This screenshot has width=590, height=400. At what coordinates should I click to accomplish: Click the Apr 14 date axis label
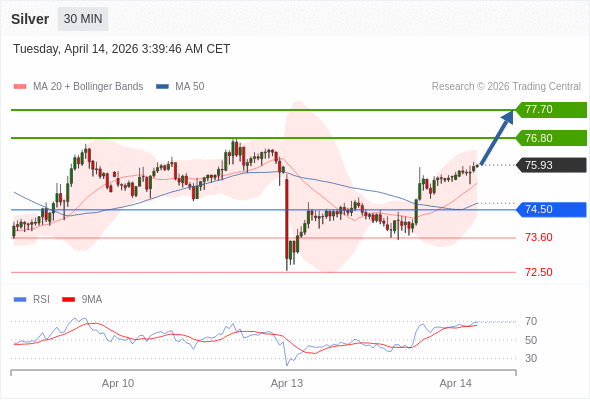point(456,383)
